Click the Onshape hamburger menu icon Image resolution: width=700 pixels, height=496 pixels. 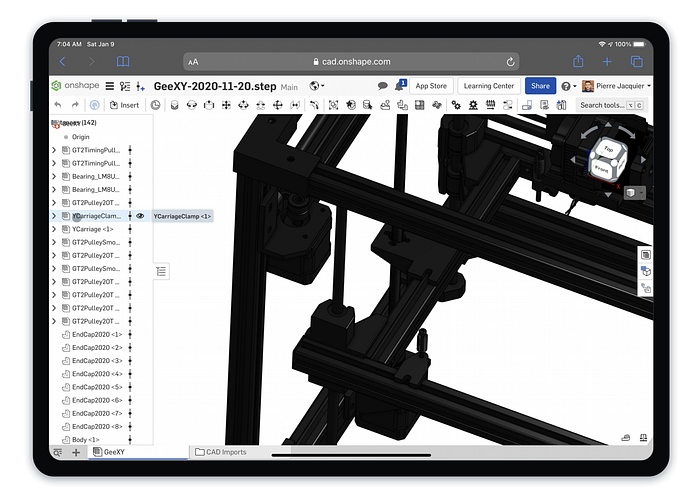[110, 86]
